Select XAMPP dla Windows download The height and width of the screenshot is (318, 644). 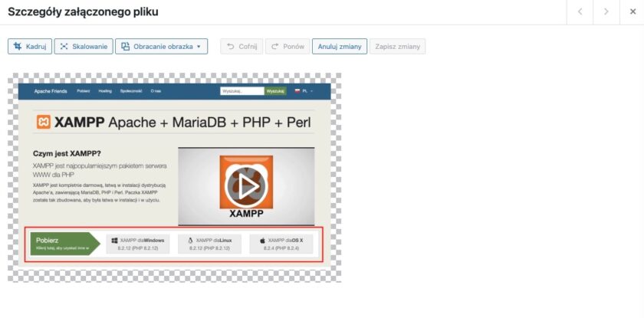click(137, 244)
